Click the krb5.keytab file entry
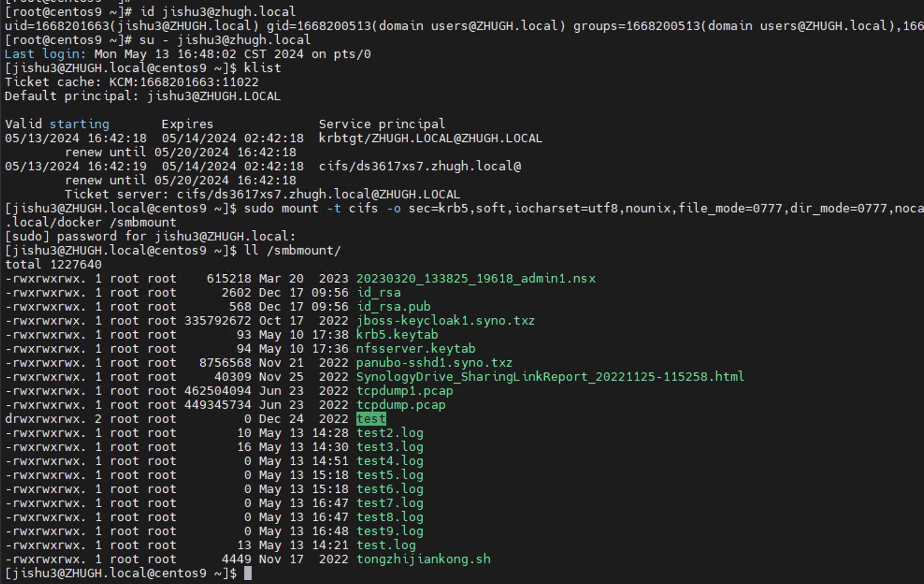 [x=397, y=335]
